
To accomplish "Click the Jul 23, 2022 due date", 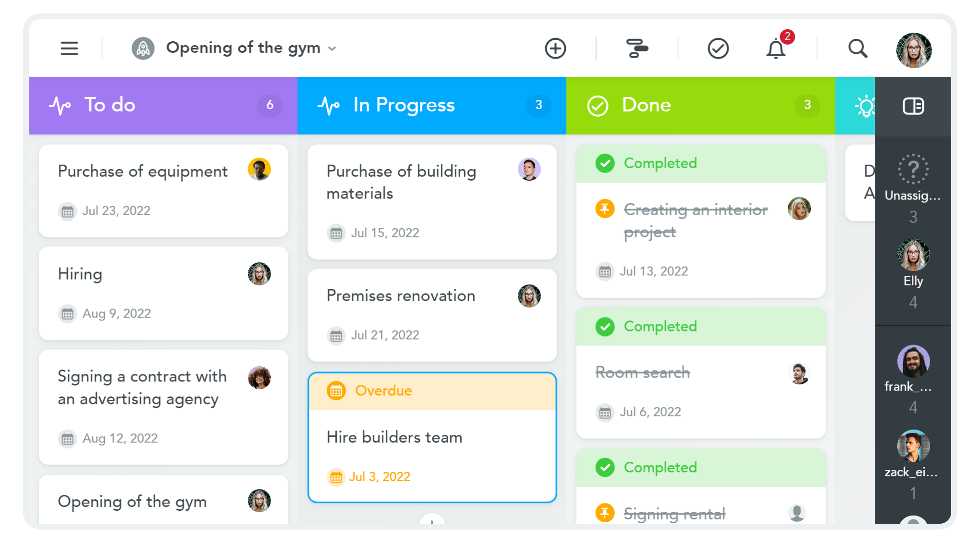I will pyautogui.click(x=116, y=211).
